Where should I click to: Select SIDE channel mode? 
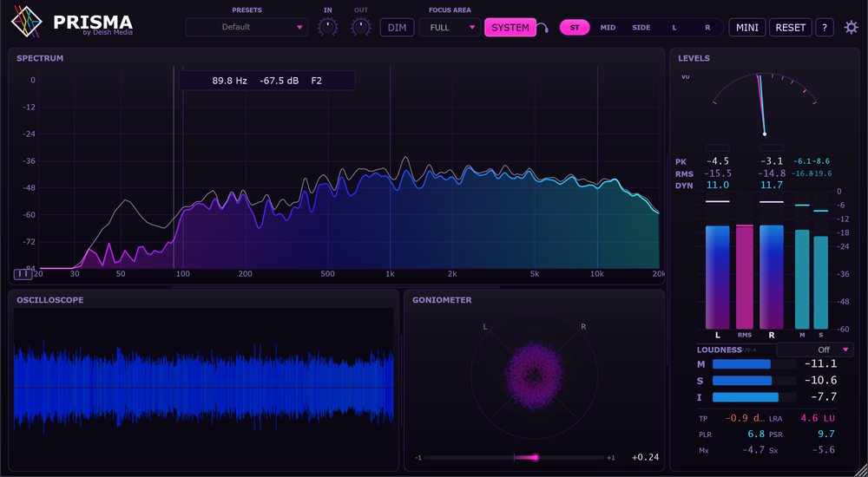[x=641, y=27]
